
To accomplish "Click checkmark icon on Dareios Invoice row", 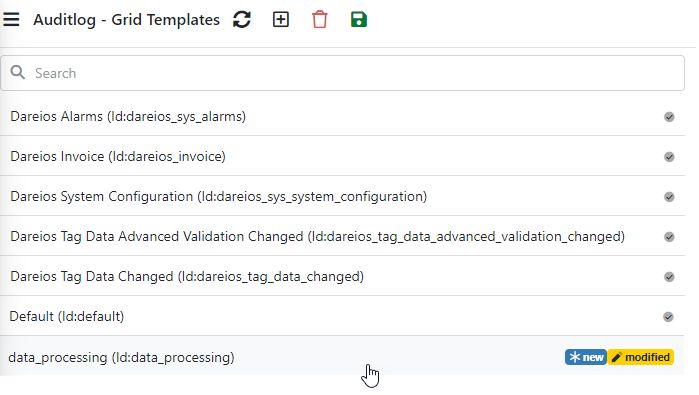I will click(x=669, y=157).
